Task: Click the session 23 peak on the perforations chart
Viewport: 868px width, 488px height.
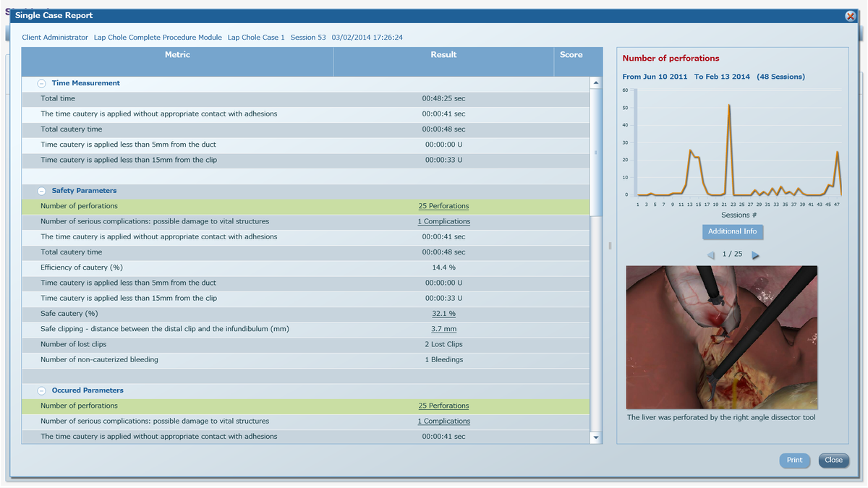Action: coord(729,106)
